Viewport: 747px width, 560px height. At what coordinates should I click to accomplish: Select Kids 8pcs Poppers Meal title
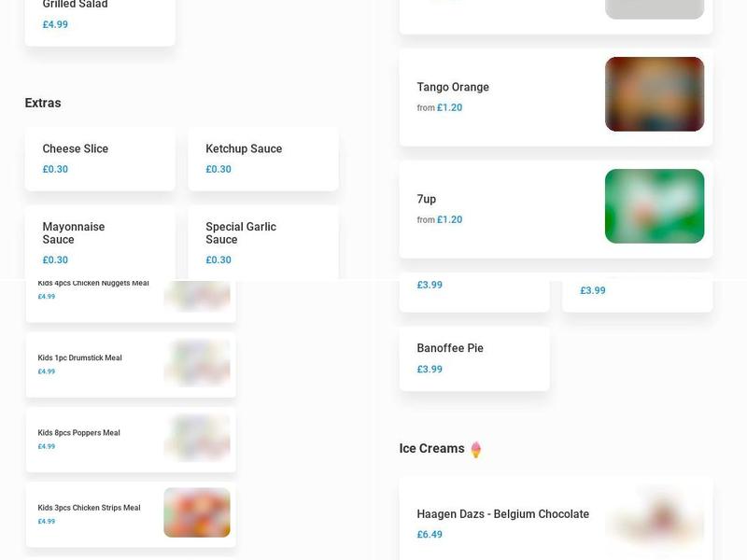pyautogui.click(x=78, y=432)
